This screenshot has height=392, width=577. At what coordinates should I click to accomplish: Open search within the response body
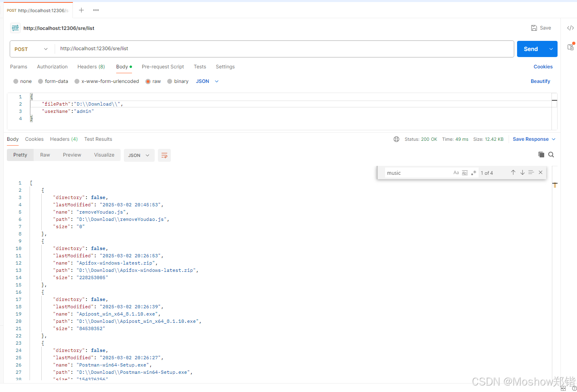551,155
